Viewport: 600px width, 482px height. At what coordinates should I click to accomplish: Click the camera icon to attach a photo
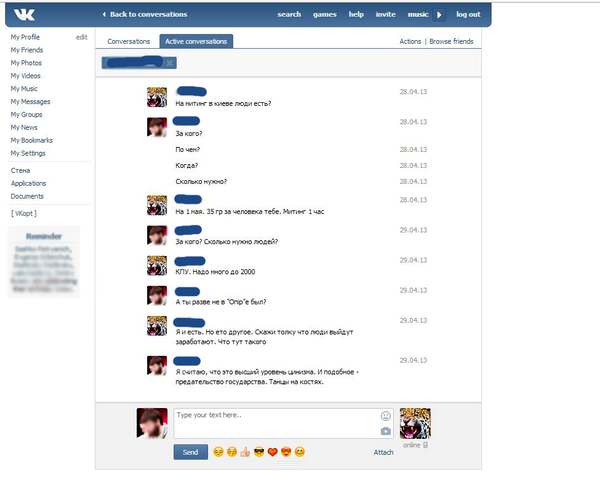[385, 431]
